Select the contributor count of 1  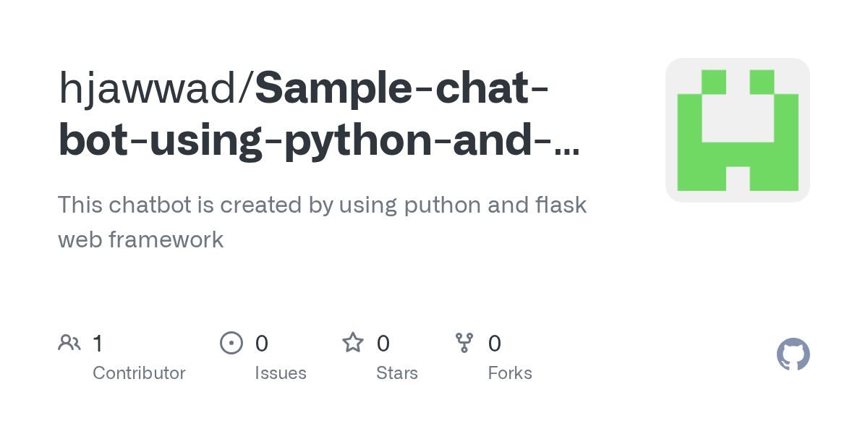(98, 343)
